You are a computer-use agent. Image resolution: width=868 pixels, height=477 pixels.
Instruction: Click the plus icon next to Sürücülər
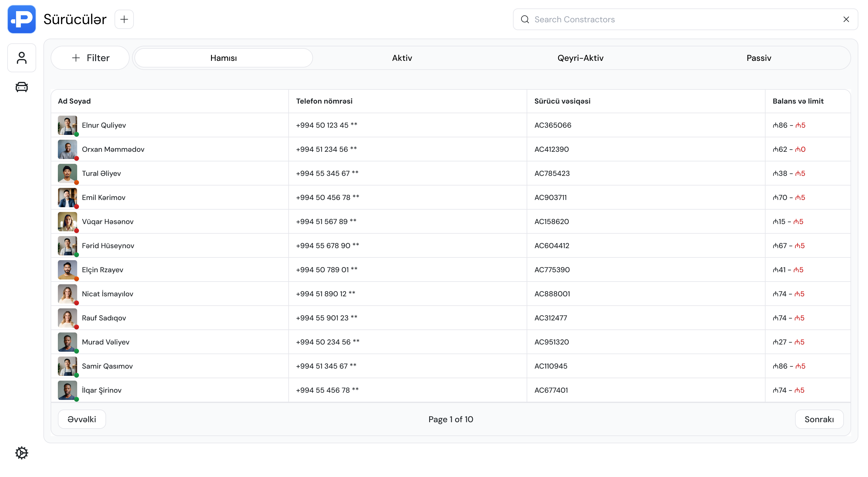point(124,19)
